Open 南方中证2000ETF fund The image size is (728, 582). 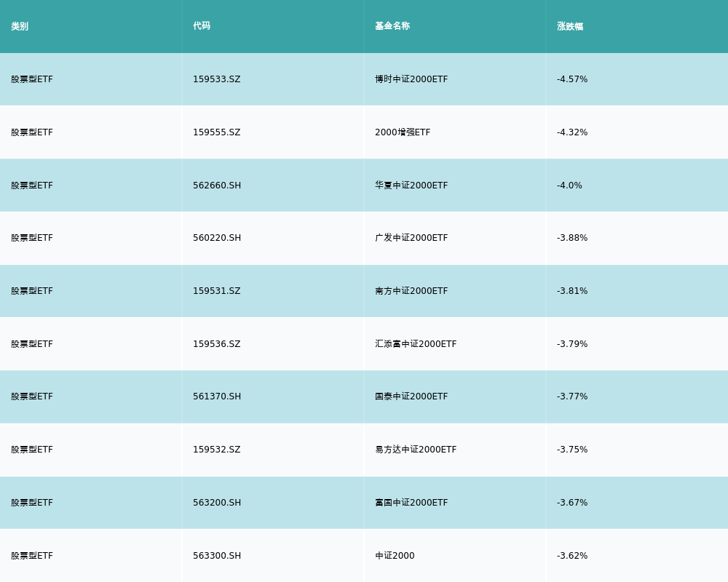pyautogui.click(x=411, y=291)
